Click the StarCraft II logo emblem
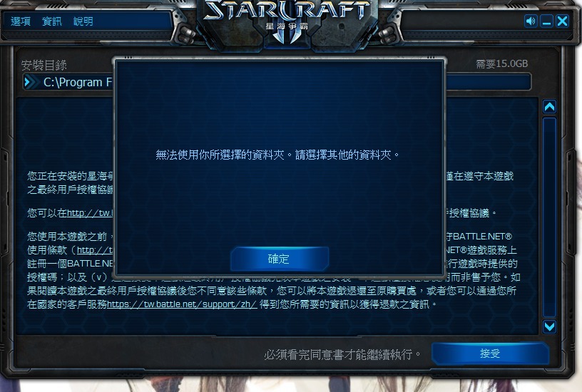582x392 pixels. tap(287, 22)
